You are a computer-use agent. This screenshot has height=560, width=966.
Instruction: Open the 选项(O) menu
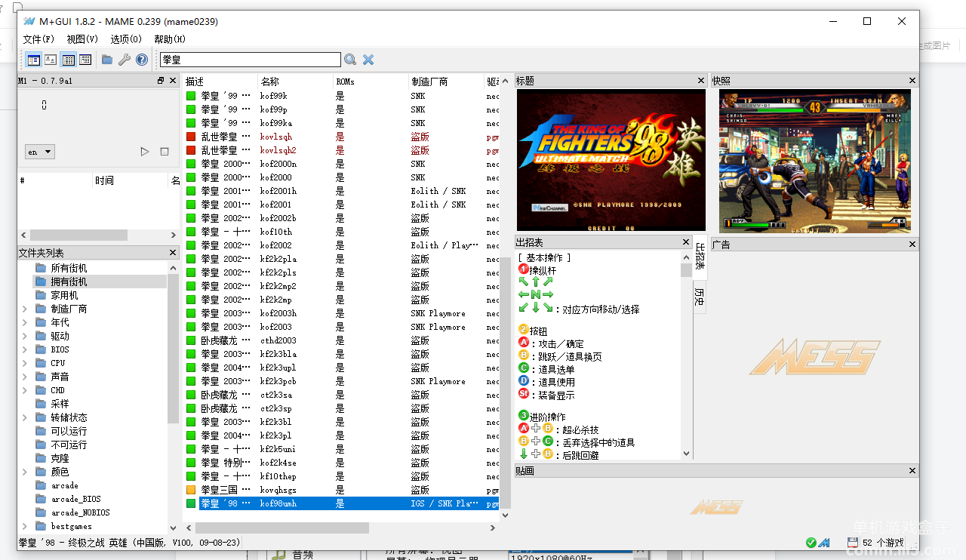(126, 39)
